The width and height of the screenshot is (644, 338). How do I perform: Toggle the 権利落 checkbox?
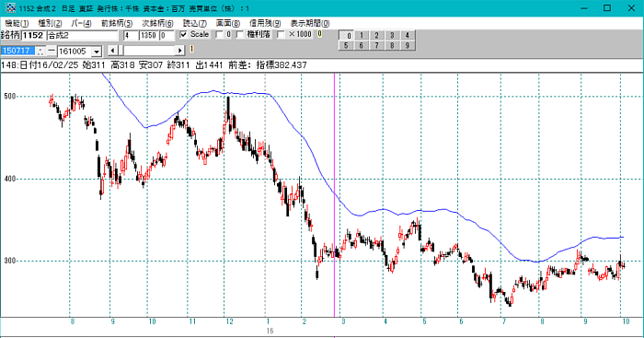240,35
